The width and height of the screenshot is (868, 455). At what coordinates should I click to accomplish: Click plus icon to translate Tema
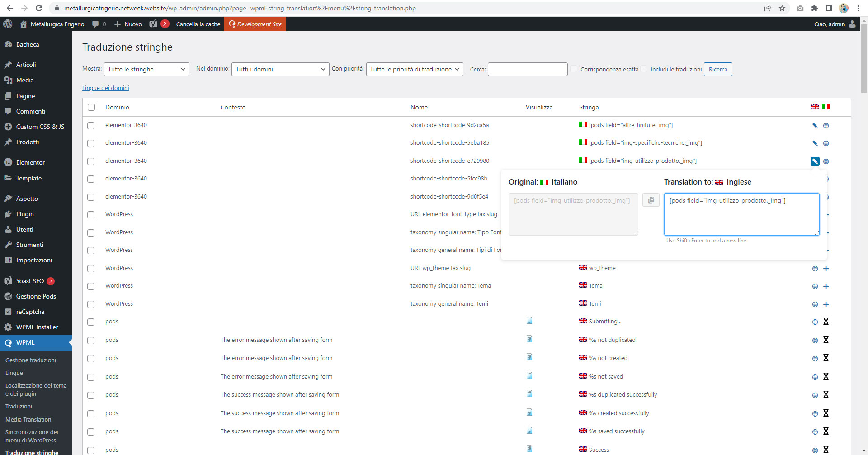point(826,286)
